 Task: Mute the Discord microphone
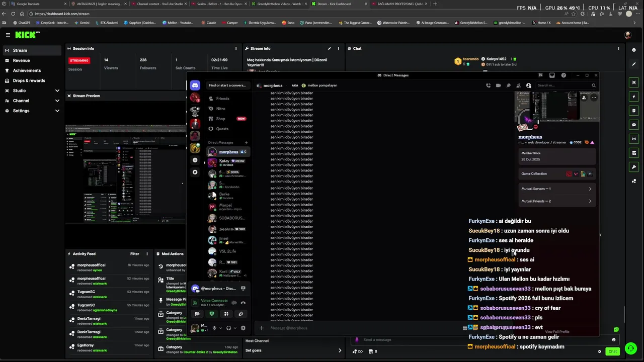pyautogui.click(x=214, y=328)
